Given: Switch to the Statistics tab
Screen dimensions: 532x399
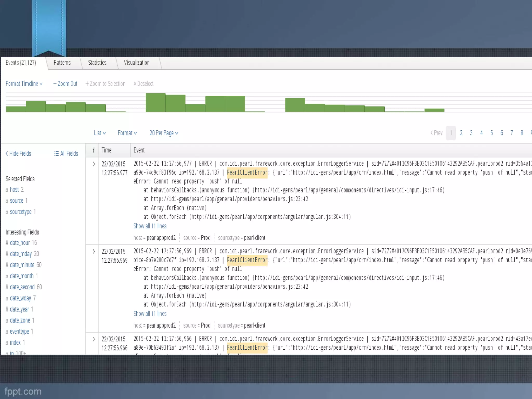Looking at the screenshot, I should 97,63.
